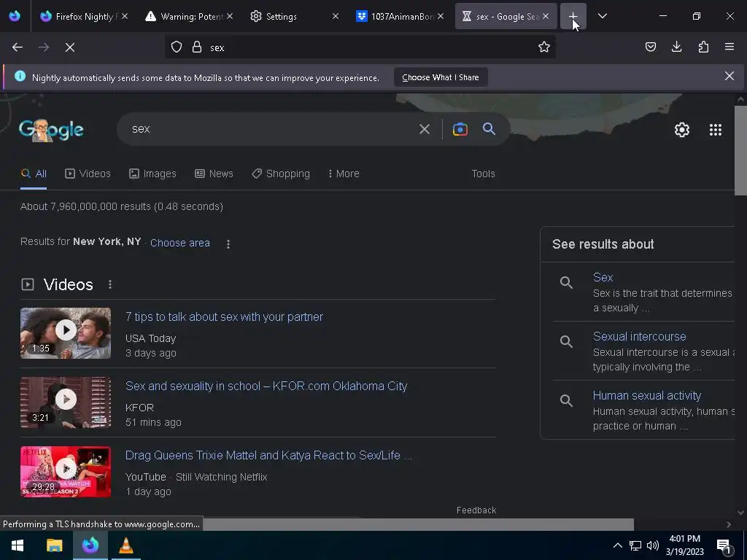Click the site padlock icon
This screenshot has height=560, width=747.
pyautogui.click(x=197, y=47)
